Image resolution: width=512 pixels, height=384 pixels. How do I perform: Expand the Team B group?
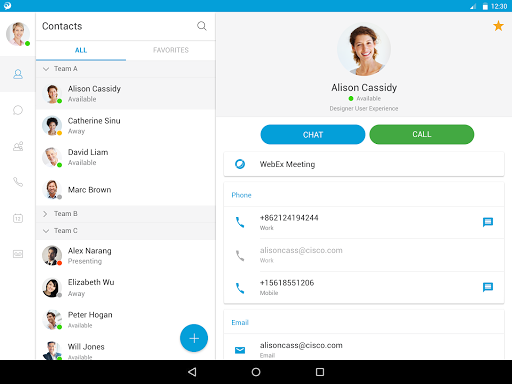126,214
